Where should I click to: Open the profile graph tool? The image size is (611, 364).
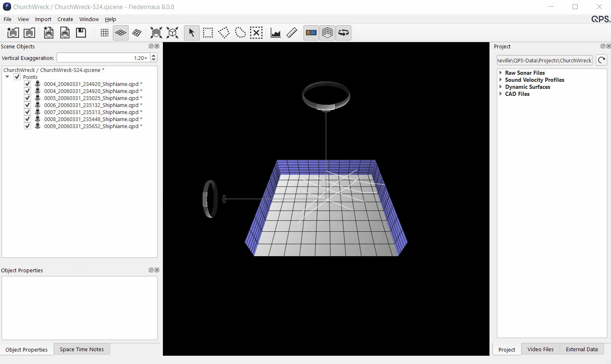[x=276, y=33]
